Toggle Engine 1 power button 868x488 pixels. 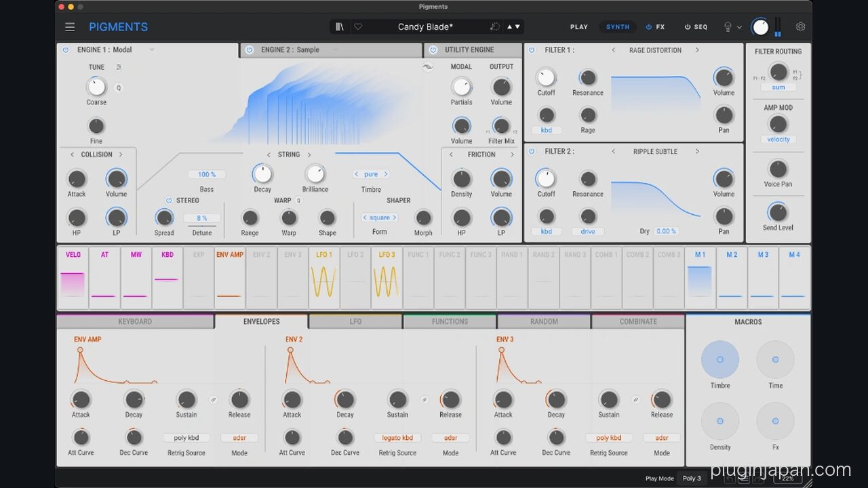point(66,50)
